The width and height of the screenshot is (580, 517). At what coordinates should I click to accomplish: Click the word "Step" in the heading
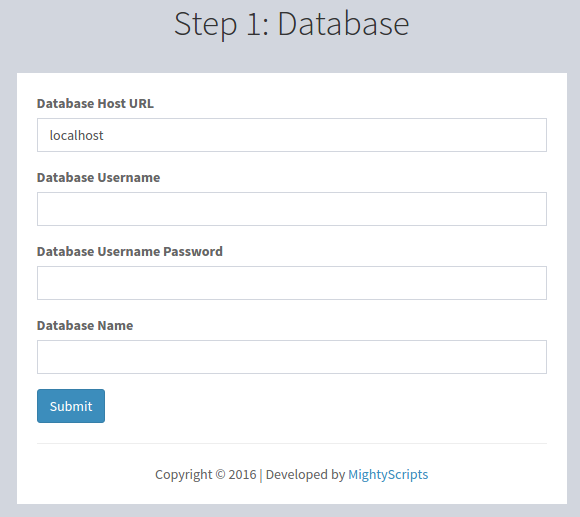(x=205, y=25)
